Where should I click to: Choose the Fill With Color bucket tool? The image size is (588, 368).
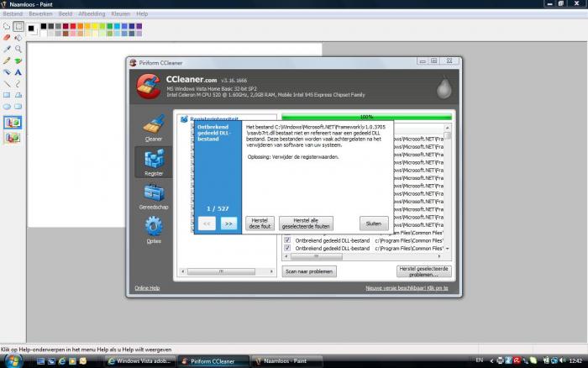coord(18,38)
